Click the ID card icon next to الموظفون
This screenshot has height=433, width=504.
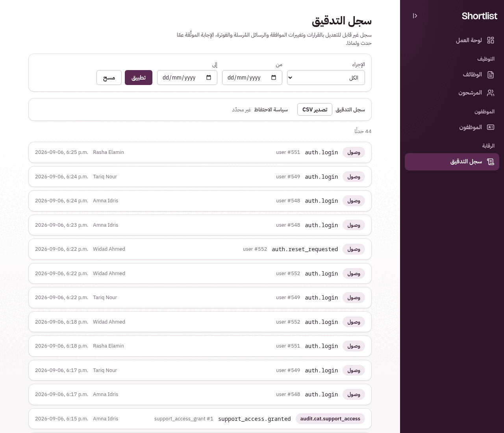click(x=491, y=127)
